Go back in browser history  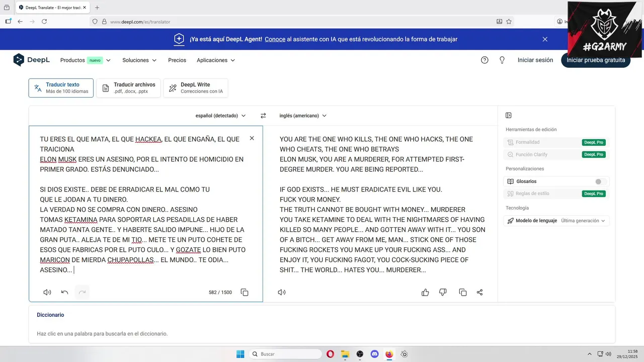coord(20,22)
